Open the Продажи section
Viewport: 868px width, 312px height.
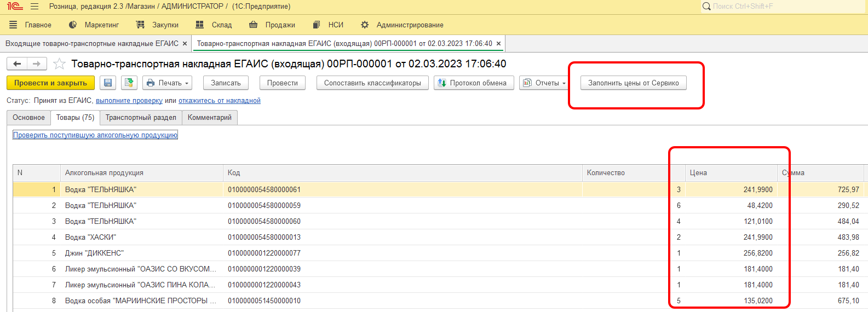click(x=280, y=25)
